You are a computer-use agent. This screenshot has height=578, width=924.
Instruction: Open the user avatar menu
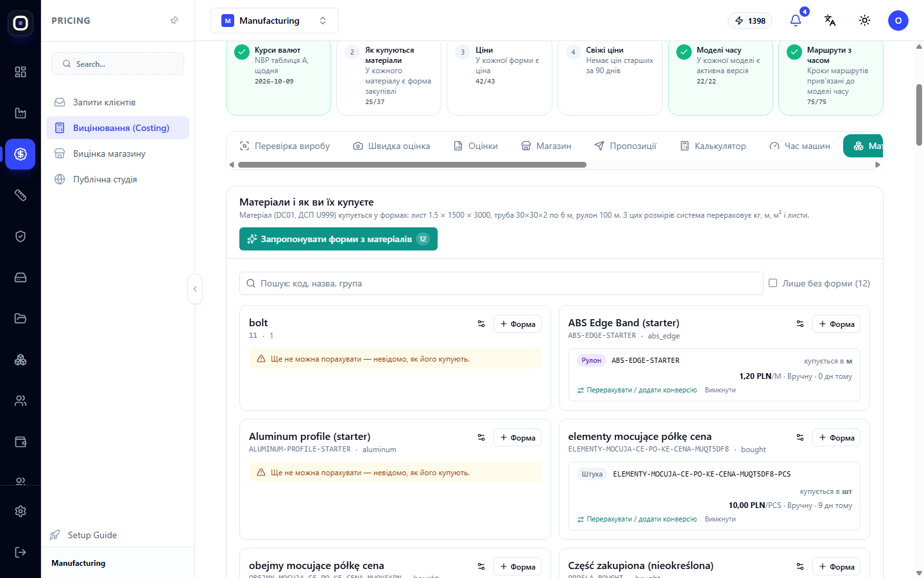pos(898,21)
